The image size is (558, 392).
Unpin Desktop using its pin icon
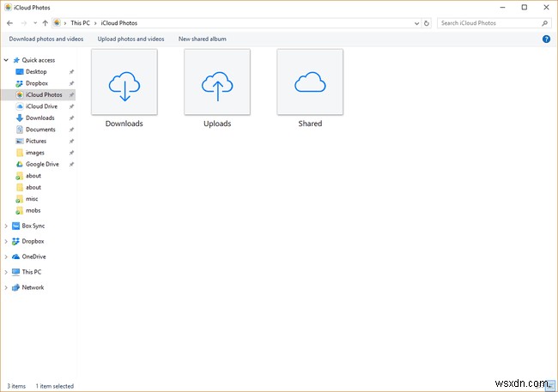71,72
